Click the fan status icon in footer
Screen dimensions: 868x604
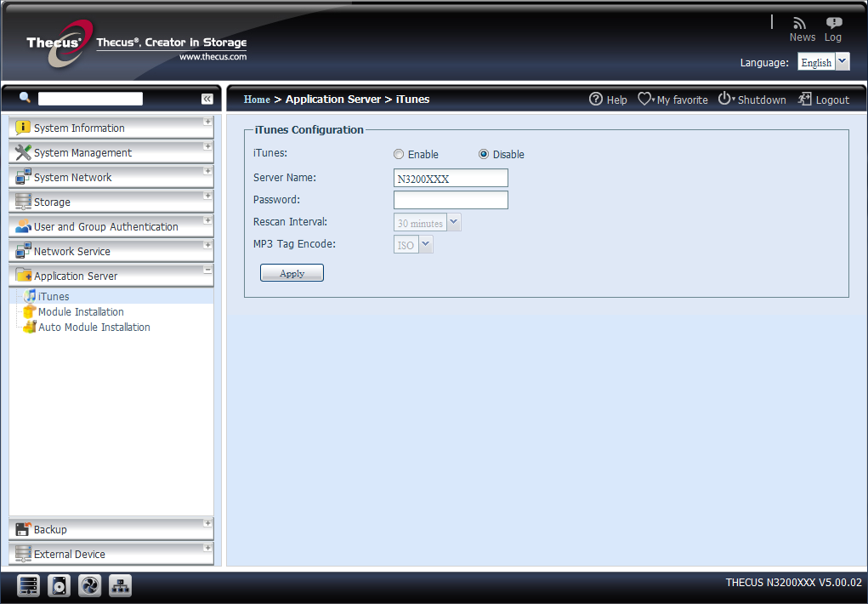[89, 586]
